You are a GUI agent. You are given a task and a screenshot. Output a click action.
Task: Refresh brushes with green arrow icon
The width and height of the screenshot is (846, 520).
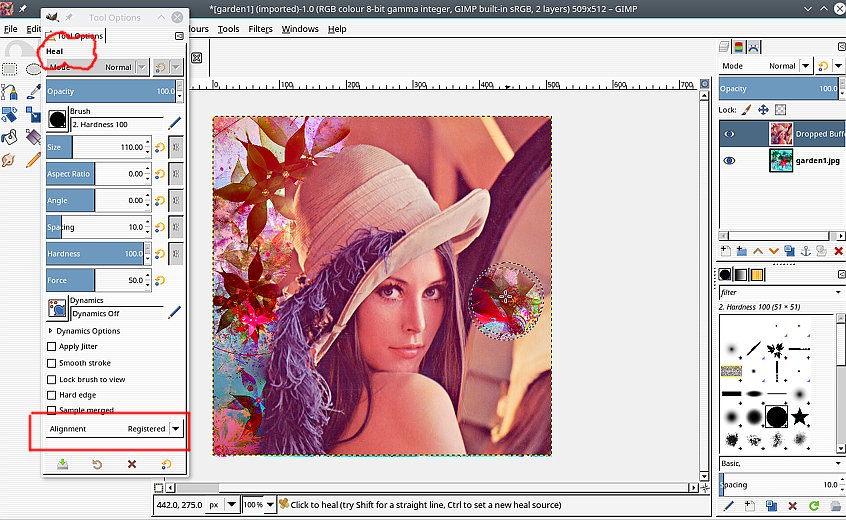pyautogui.click(x=814, y=505)
